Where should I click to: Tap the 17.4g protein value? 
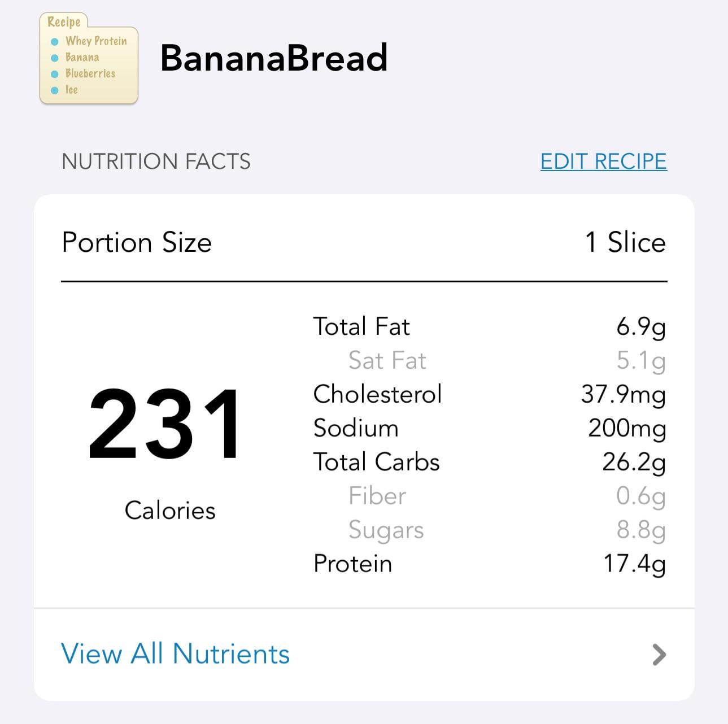635,564
